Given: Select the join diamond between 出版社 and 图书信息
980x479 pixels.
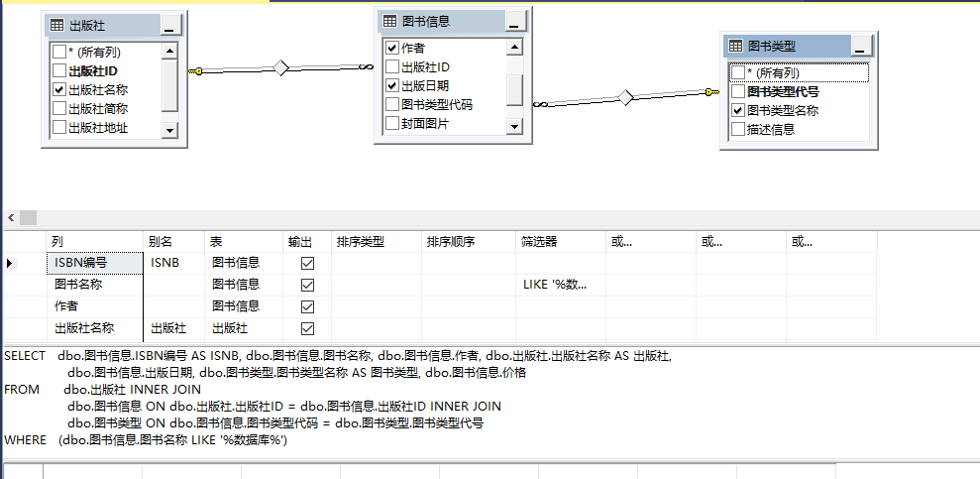Looking at the screenshot, I should point(280,68).
